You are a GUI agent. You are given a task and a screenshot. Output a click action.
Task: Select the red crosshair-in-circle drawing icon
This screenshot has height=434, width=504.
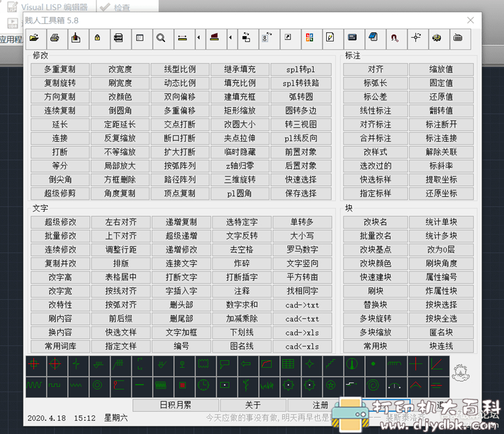coord(57,366)
